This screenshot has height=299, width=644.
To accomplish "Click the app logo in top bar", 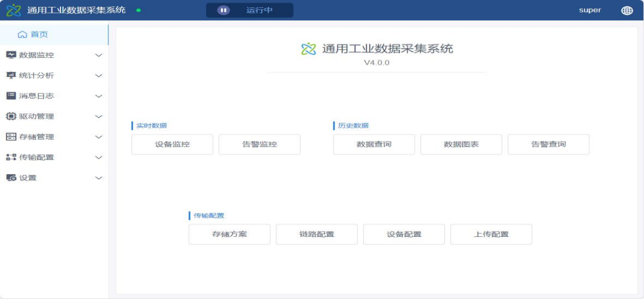I will point(13,10).
